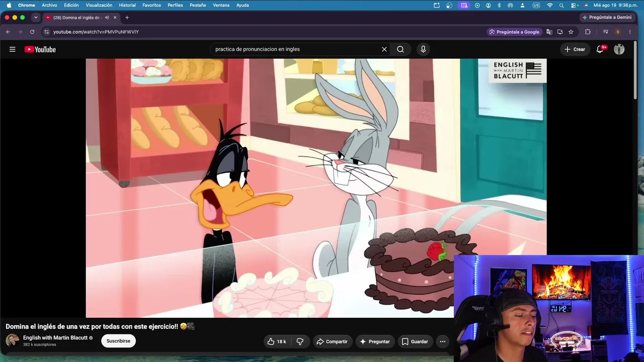Open Chrome extensions puzzle icon
This screenshot has height=362, width=644.
click(588, 32)
